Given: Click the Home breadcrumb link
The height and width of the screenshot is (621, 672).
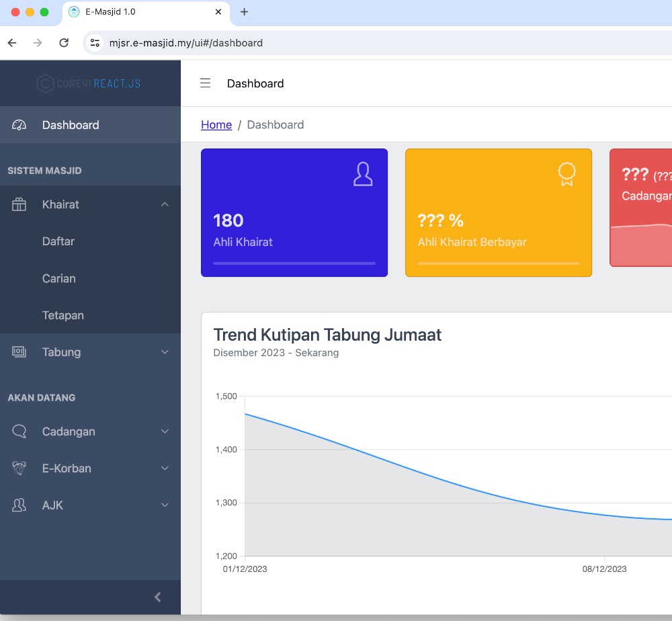Looking at the screenshot, I should click(x=216, y=125).
